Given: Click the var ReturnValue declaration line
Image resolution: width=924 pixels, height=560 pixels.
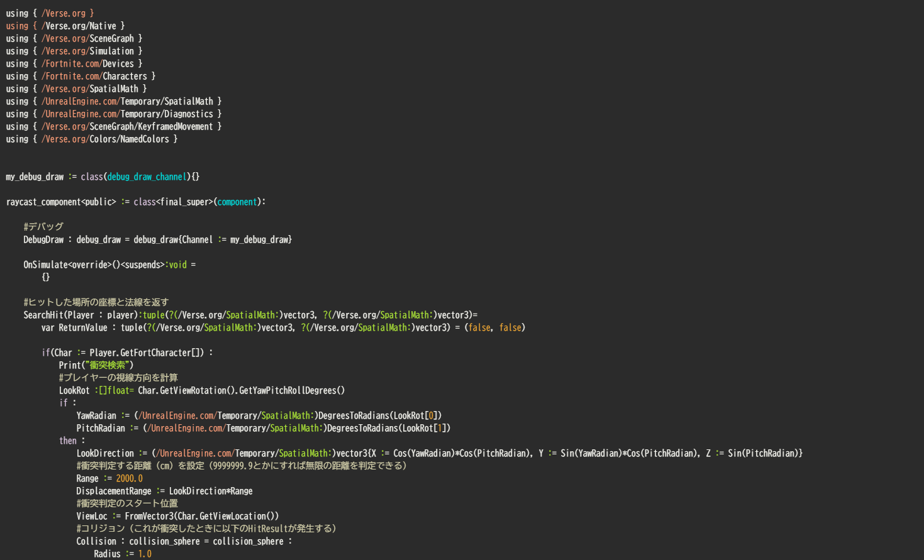Looking at the screenshot, I should [x=283, y=327].
